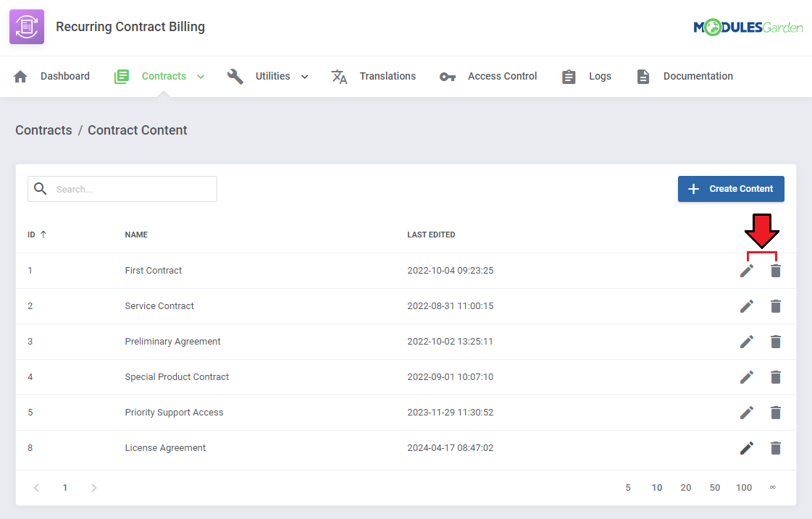812x519 pixels.
Task: Edit the Priority Support Access entry
Action: (747, 413)
